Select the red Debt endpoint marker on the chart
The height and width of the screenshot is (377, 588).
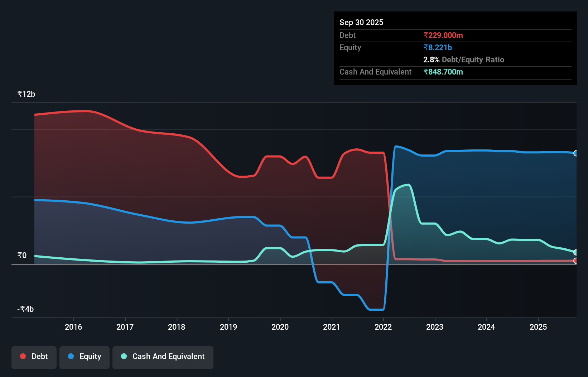[x=576, y=261]
